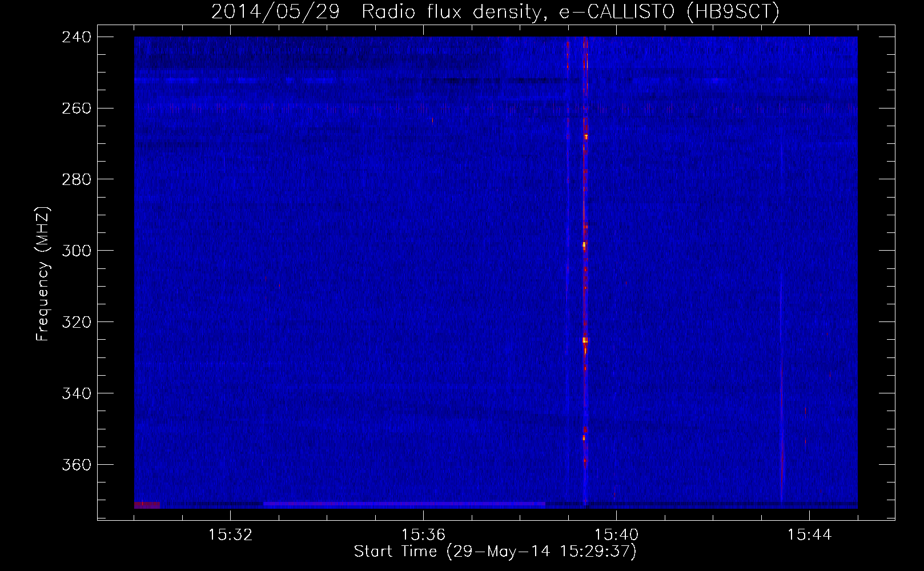Click the bright burst spot near 325 MHz
The height and width of the screenshot is (571, 924).
pyautogui.click(x=585, y=340)
